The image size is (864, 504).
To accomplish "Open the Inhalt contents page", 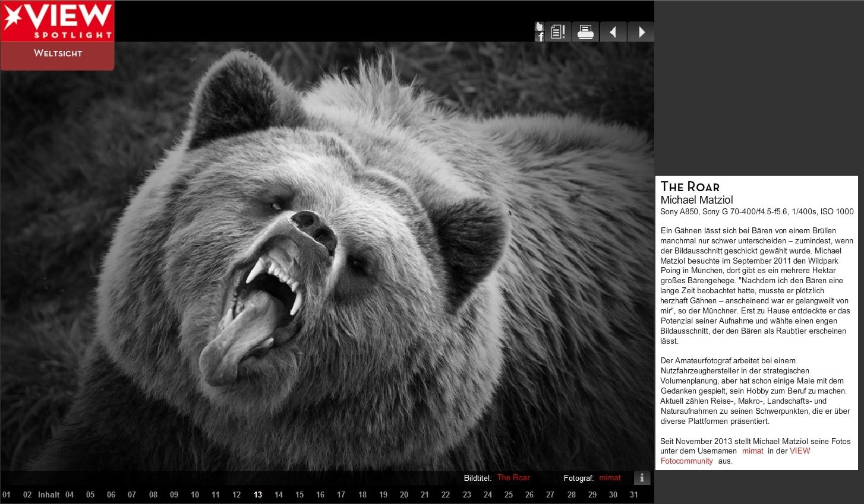I will pos(49,495).
